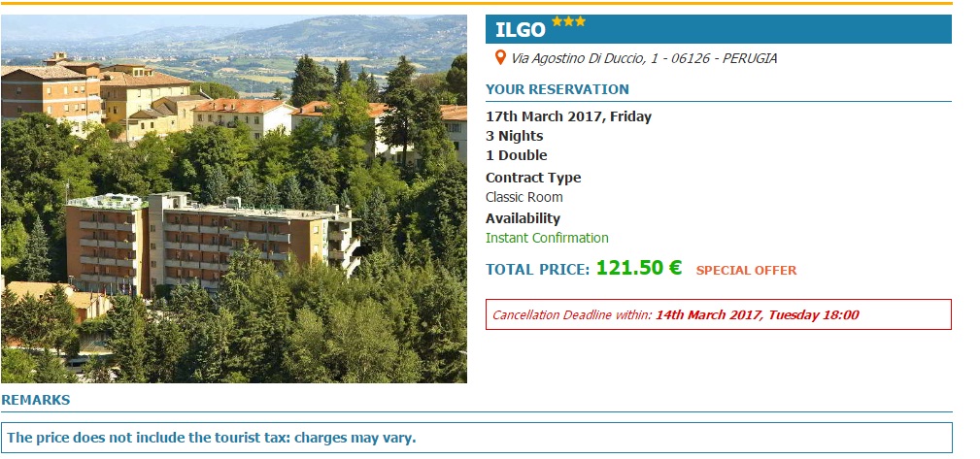Click the Cancellation Deadline within label

click(x=572, y=314)
